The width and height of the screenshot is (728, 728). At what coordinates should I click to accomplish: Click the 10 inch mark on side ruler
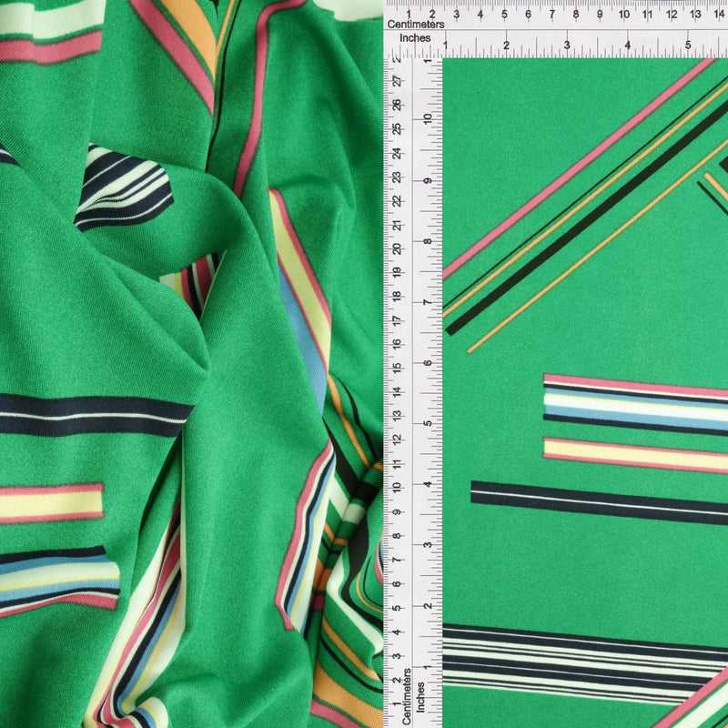tap(428, 118)
